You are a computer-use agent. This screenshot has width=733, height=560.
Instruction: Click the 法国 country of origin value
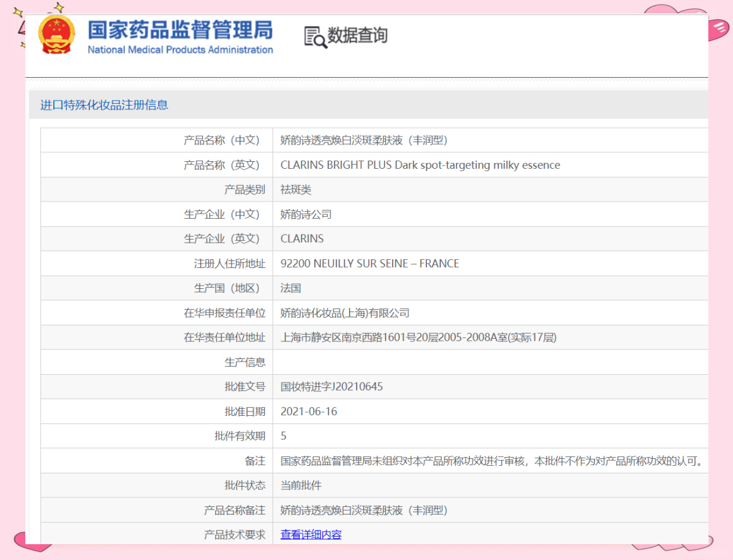click(291, 288)
